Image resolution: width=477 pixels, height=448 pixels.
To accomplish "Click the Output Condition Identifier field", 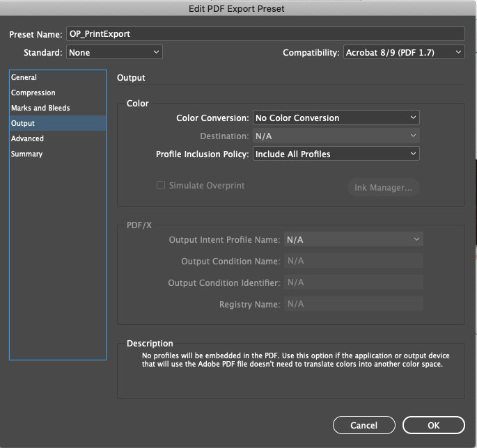I will 354,282.
